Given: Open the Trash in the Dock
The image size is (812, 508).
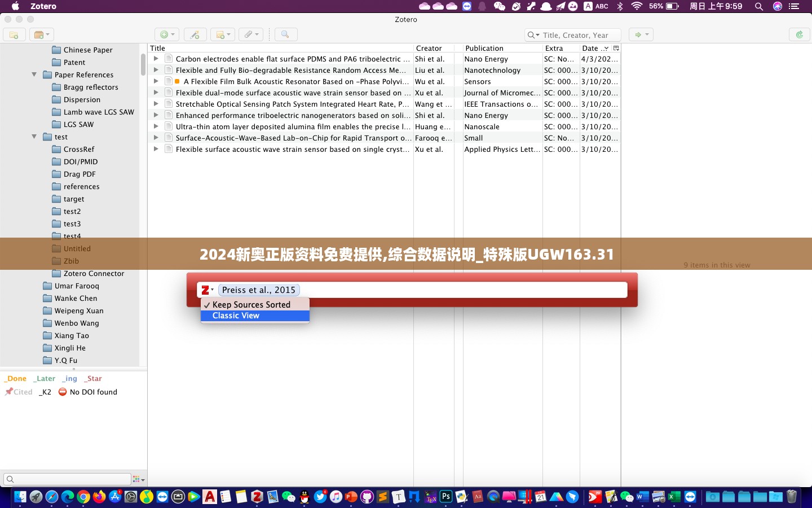Looking at the screenshot, I should coord(792,497).
